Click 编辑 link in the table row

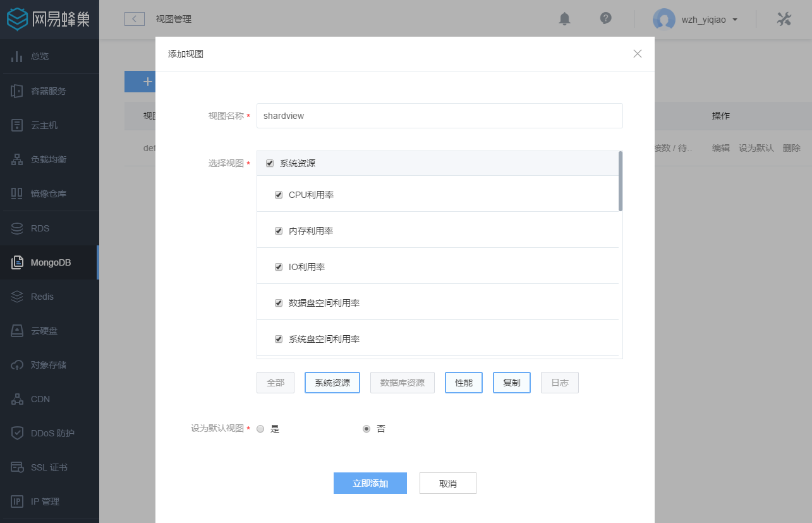(721, 148)
